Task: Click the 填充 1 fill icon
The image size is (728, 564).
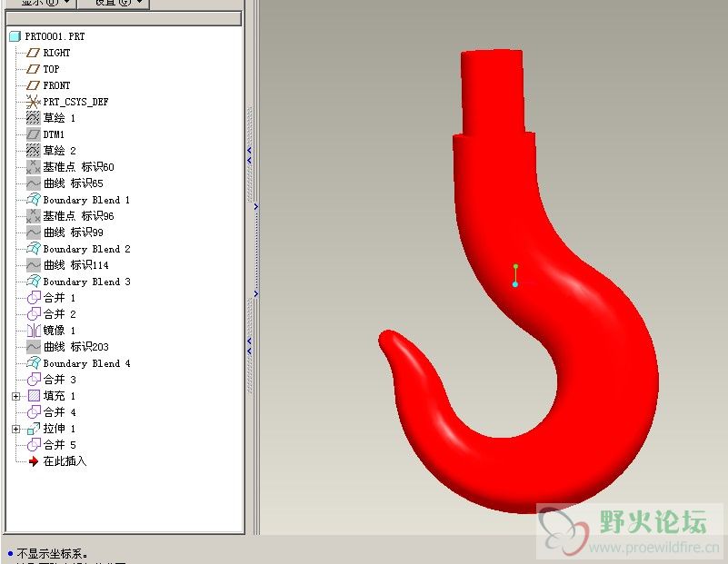Action: pos(34,396)
